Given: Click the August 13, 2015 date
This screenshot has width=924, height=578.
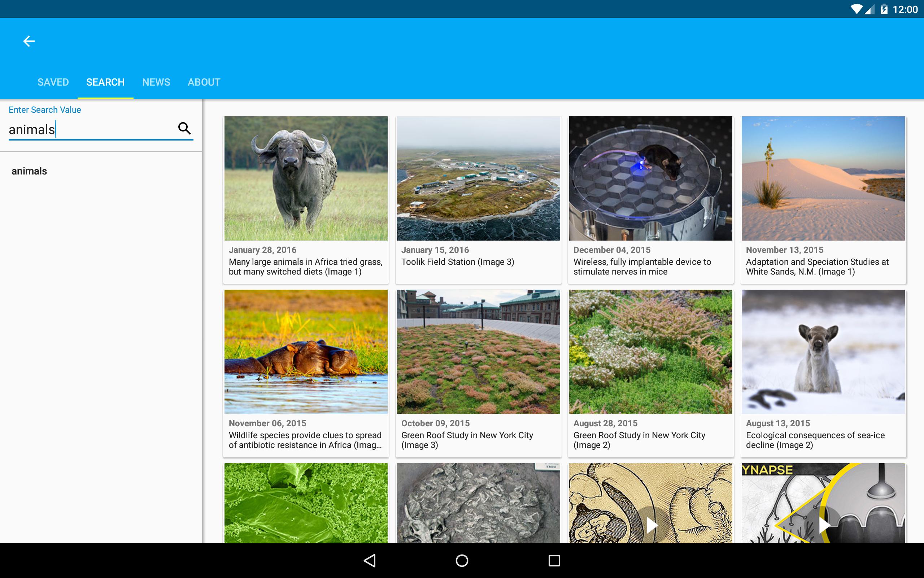Looking at the screenshot, I should click(x=778, y=423).
